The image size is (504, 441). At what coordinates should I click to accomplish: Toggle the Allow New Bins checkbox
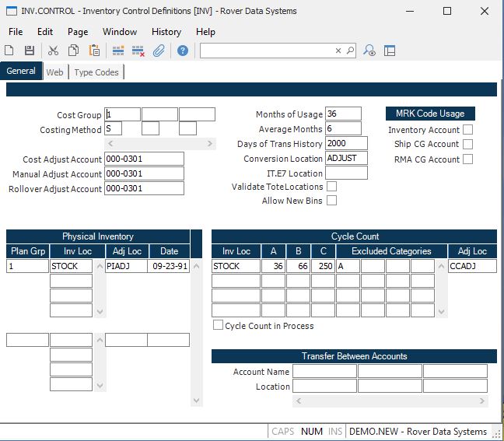pyautogui.click(x=332, y=201)
